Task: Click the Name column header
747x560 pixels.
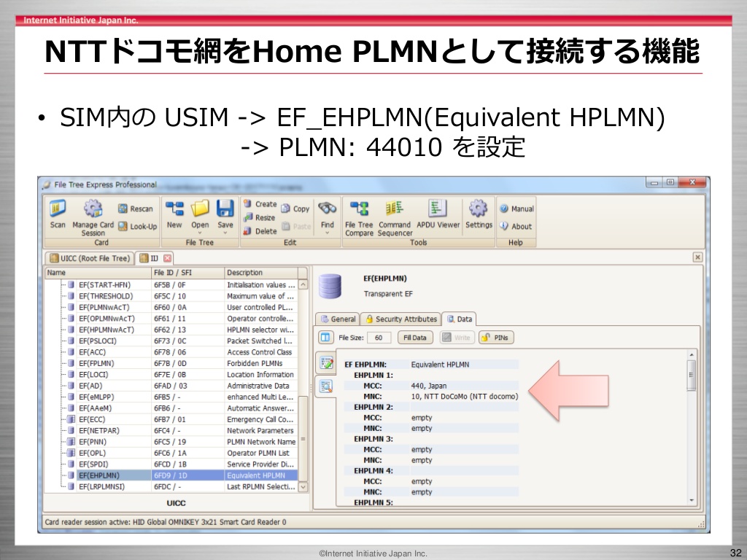Action: (98, 273)
